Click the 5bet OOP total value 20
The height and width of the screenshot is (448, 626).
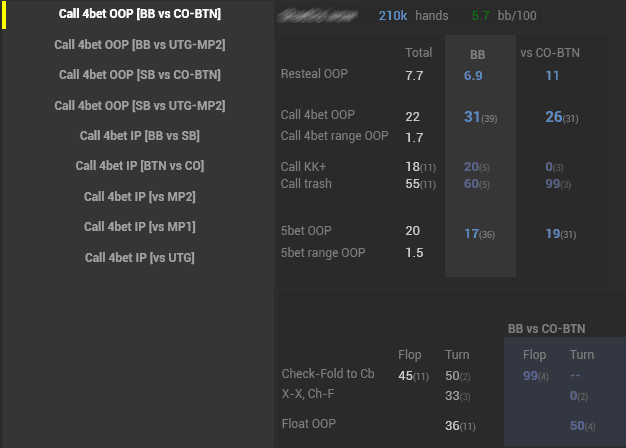coord(413,231)
